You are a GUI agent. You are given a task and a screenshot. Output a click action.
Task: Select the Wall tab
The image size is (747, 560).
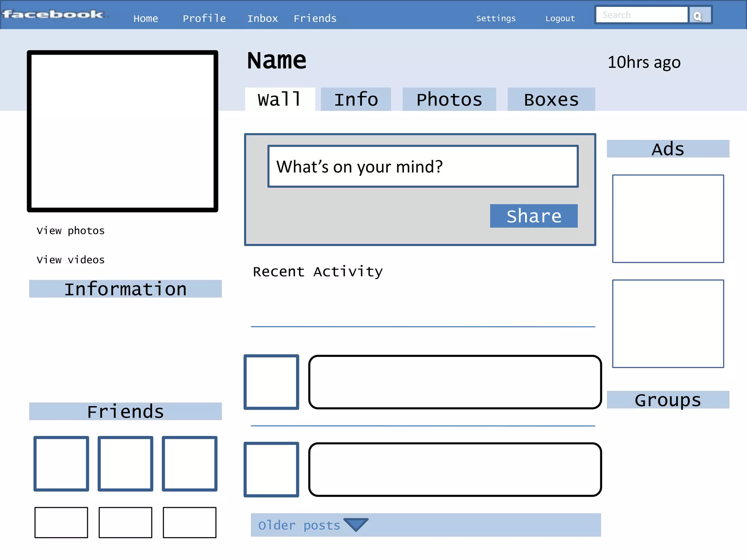(x=280, y=99)
